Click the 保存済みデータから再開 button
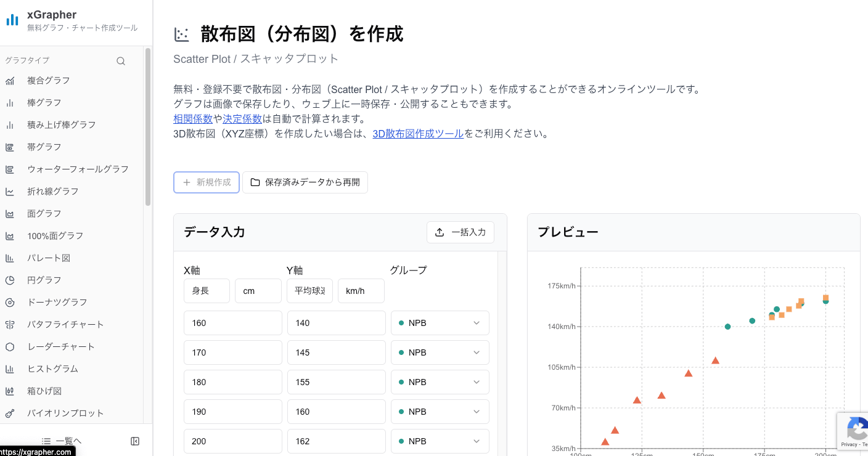The height and width of the screenshot is (456, 868). pos(305,182)
